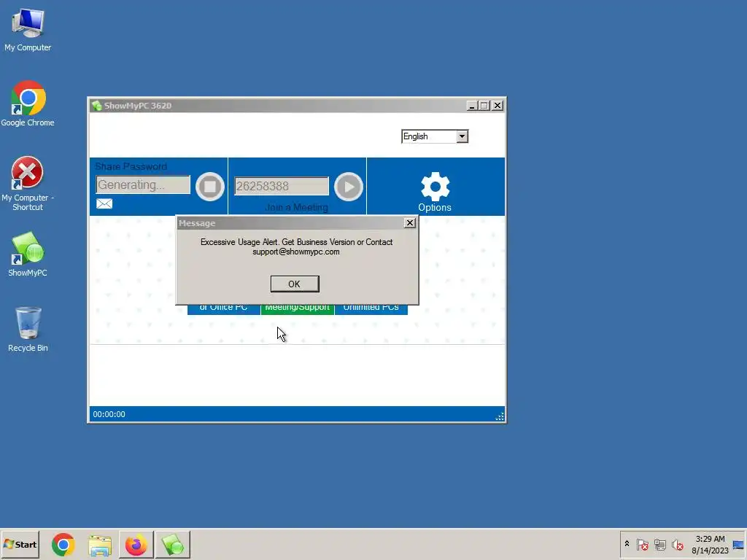Maximize the ShowMyPC 3620 window
The image size is (747, 560).
pos(484,106)
